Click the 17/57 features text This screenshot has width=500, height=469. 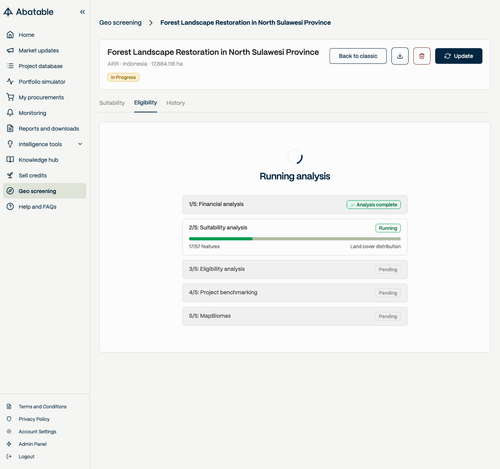pos(204,247)
